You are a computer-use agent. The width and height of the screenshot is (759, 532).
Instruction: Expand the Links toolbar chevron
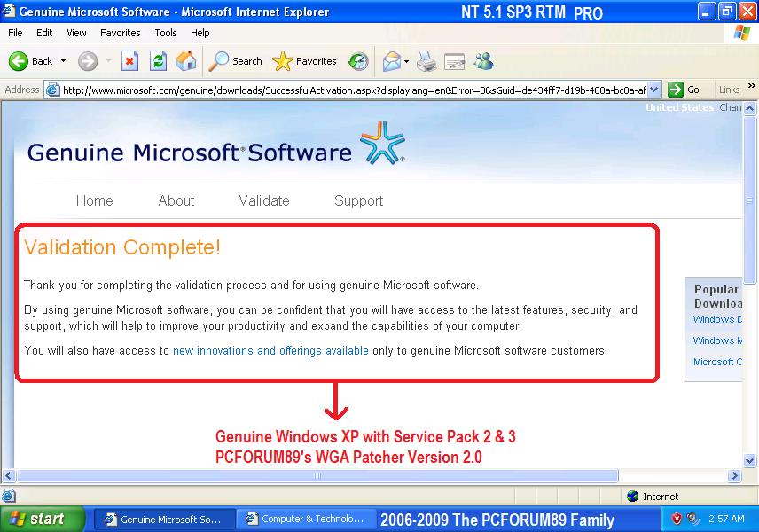pyautogui.click(x=751, y=86)
